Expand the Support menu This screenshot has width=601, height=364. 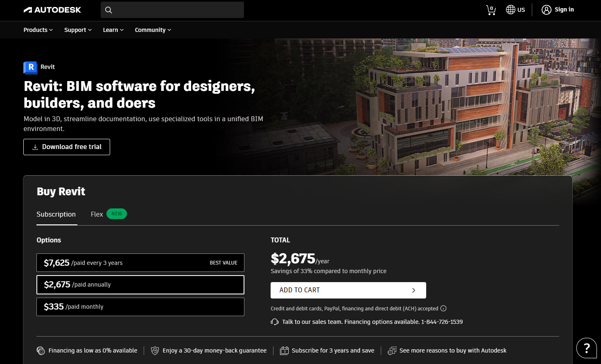[x=78, y=30]
